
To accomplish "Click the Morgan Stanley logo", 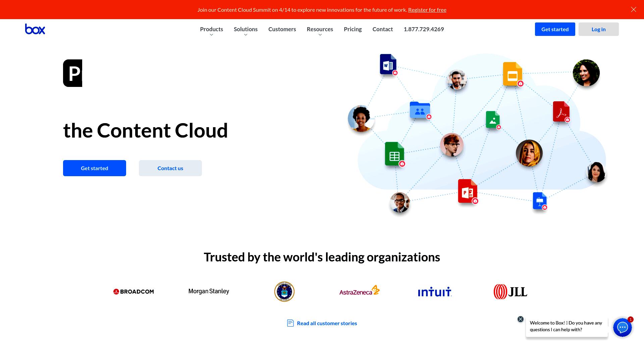I will [209, 291].
